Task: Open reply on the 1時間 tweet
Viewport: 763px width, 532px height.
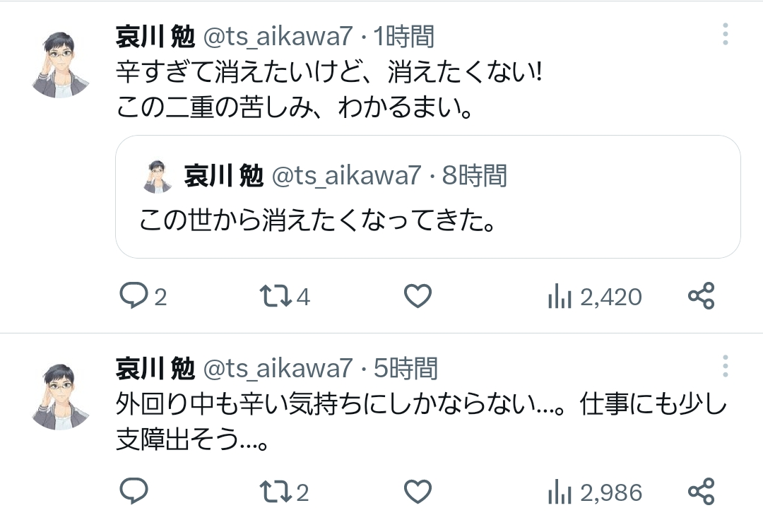Action: coord(143,296)
